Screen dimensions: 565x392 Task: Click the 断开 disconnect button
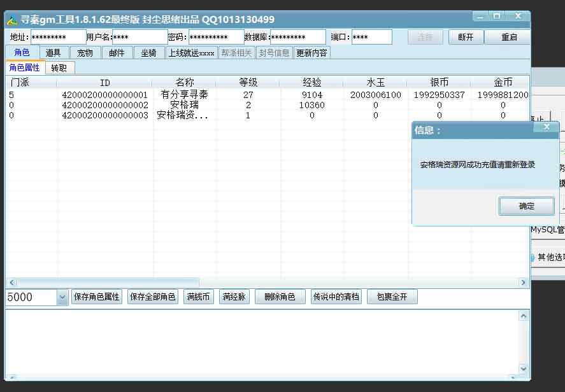pyautogui.click(x=465, y=38)
